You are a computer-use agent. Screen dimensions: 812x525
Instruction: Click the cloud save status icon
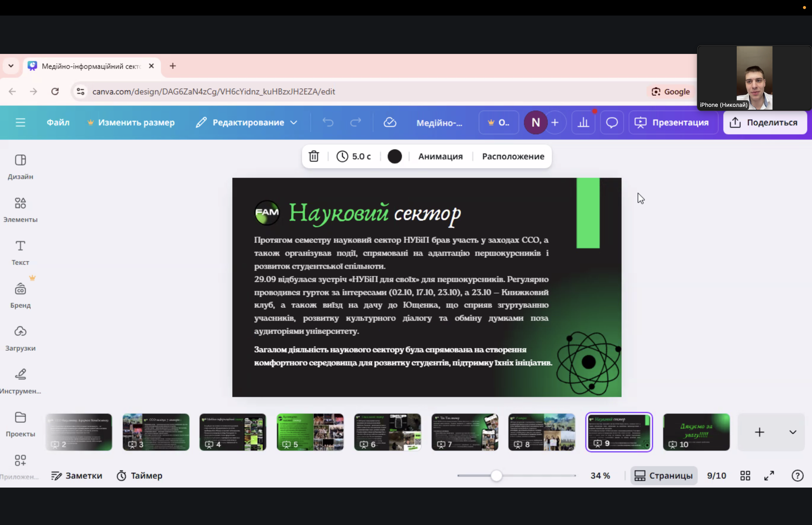390,122
